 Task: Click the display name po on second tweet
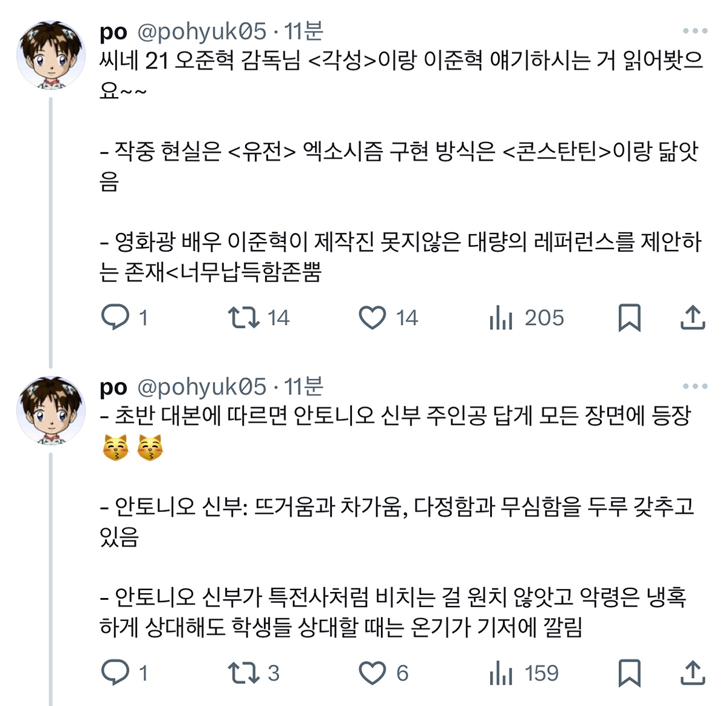point(113,388)
